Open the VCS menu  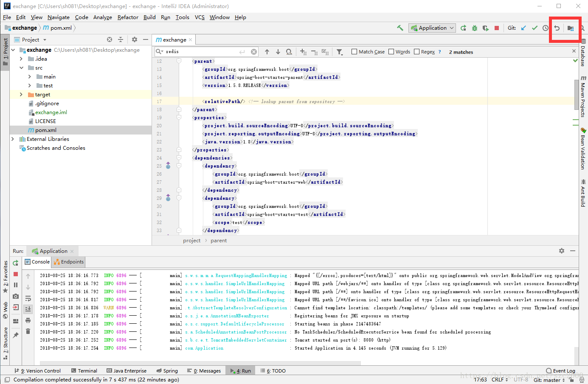(200, 17)
